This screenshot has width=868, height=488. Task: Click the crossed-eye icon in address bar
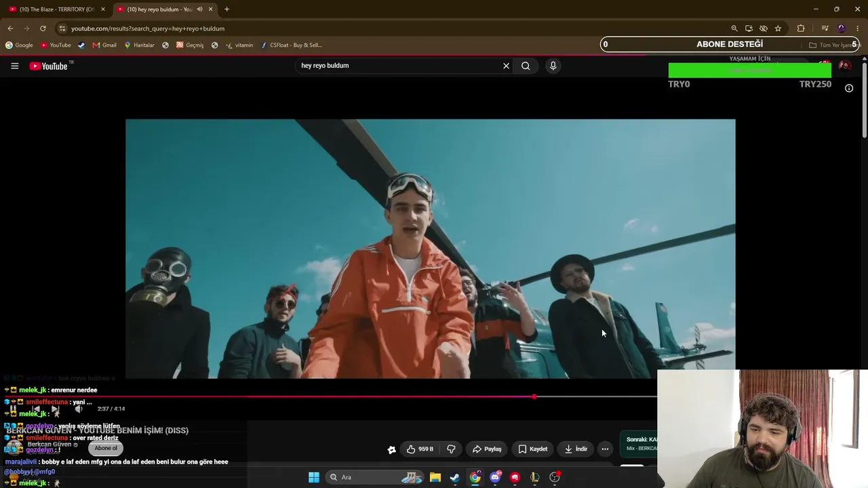click(x=764, y=28)
